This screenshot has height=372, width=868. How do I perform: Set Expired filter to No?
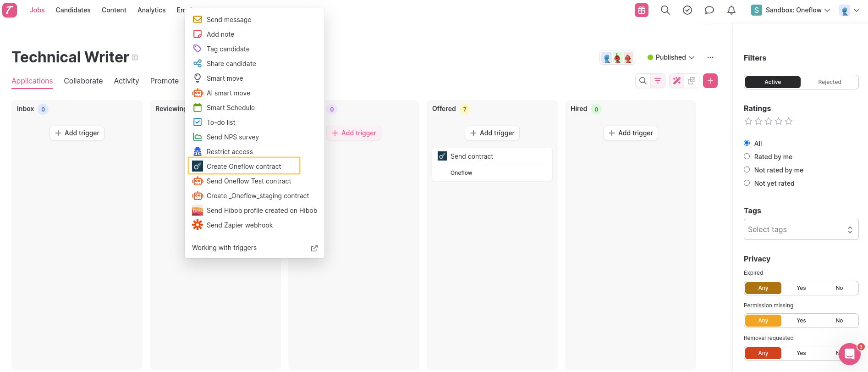point(839,288)
